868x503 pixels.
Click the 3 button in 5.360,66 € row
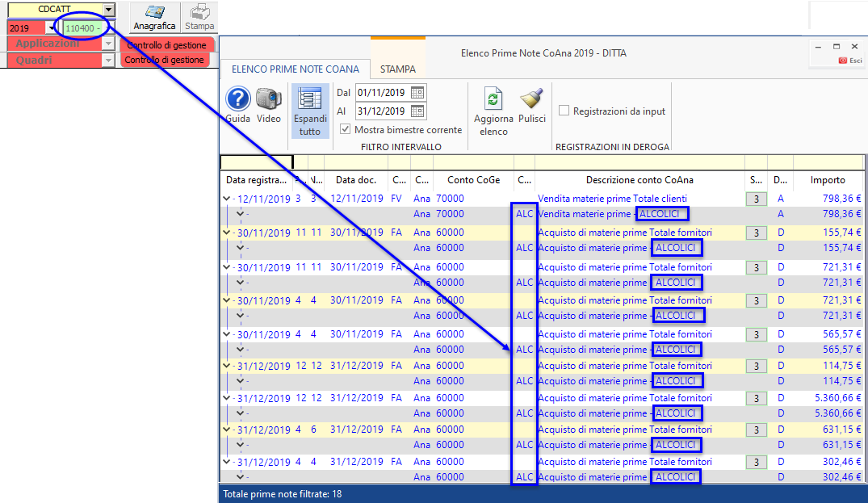[x=757, y=398]
